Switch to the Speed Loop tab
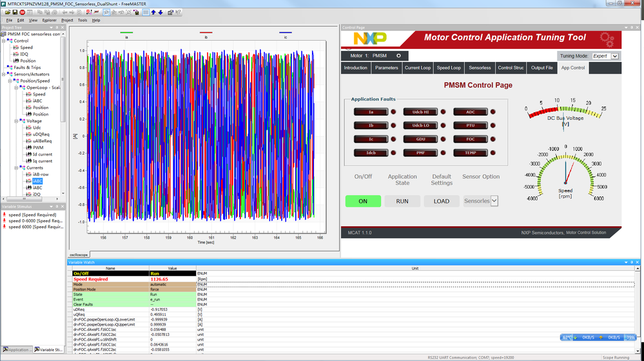 point(449,68)
